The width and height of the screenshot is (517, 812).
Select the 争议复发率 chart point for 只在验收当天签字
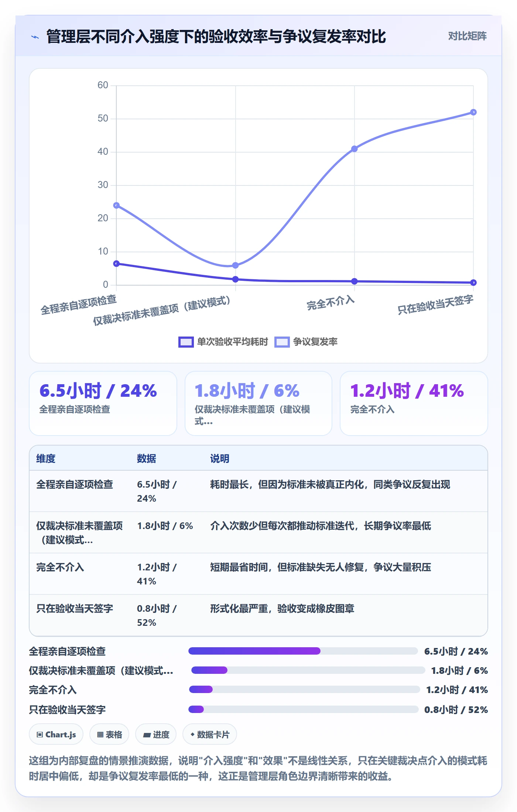click(x=473, y=112)
